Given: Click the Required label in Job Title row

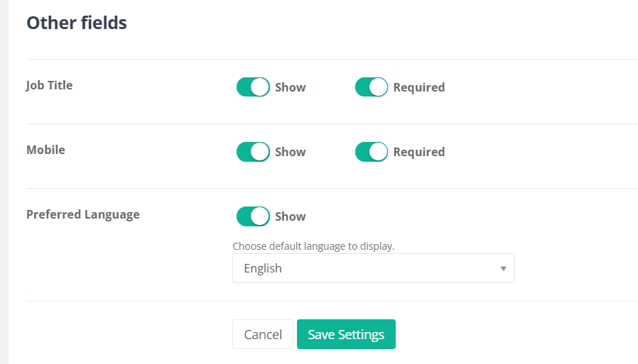Looking at the screenshot, I should (x=419, y=87).
